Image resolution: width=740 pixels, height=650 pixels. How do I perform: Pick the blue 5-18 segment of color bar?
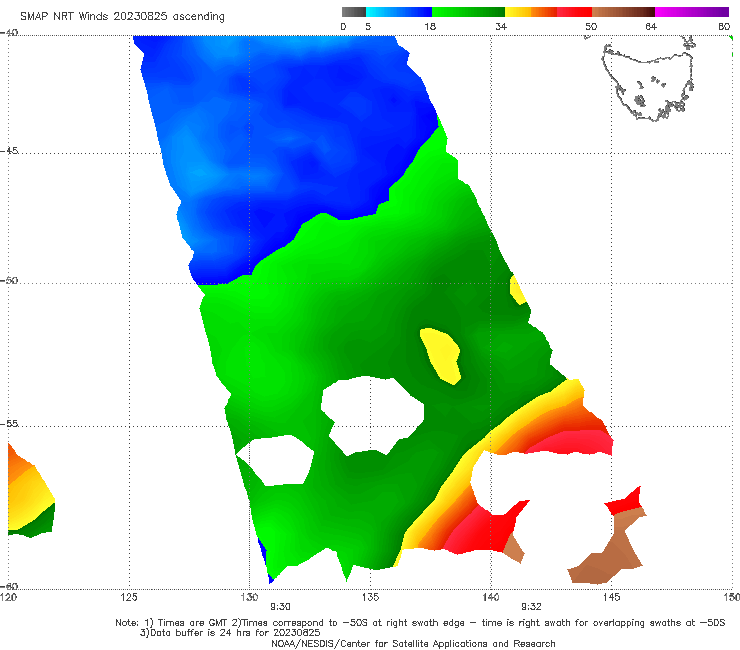click(x=399, y=12)
